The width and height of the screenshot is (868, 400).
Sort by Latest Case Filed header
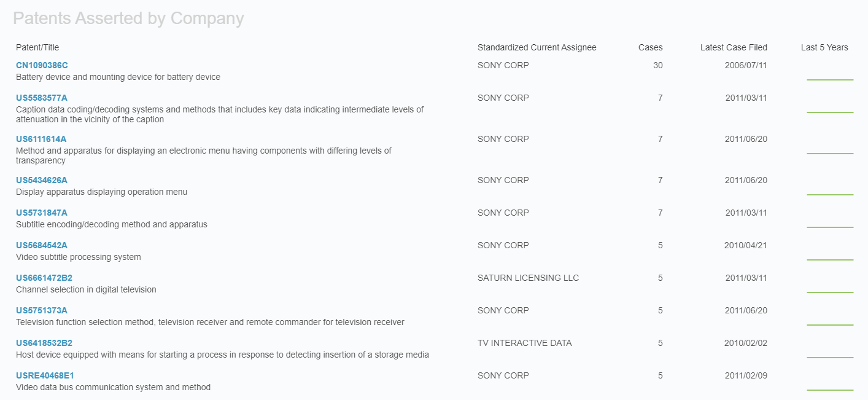tap(733, 47)
